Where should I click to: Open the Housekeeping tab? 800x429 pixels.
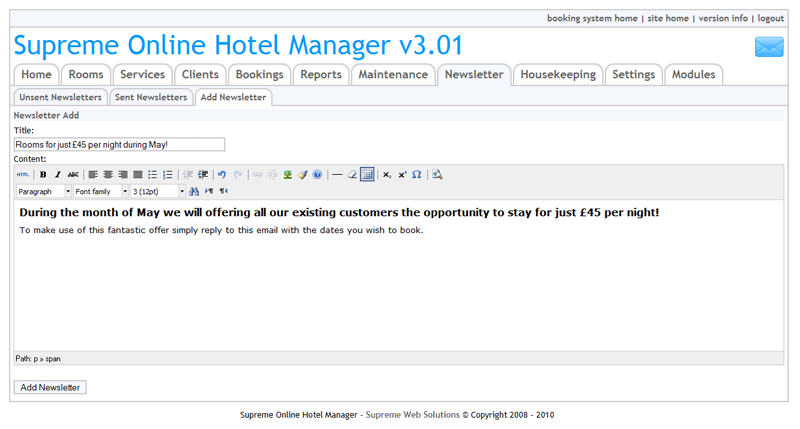(558, 74)
